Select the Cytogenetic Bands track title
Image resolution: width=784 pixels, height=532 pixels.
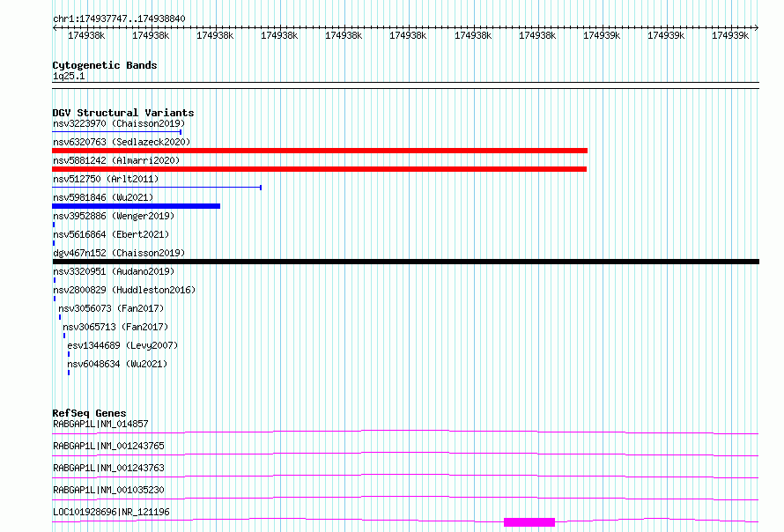(105, 65)
